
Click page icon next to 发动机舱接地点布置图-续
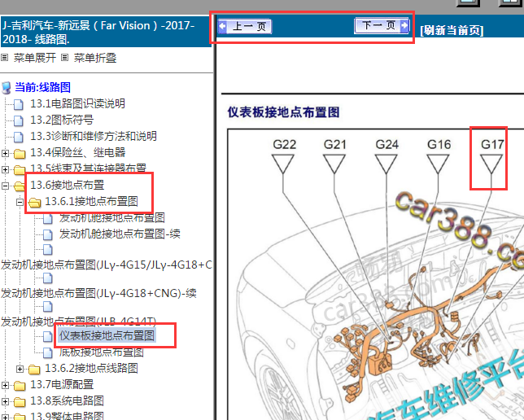click(48, 235)
